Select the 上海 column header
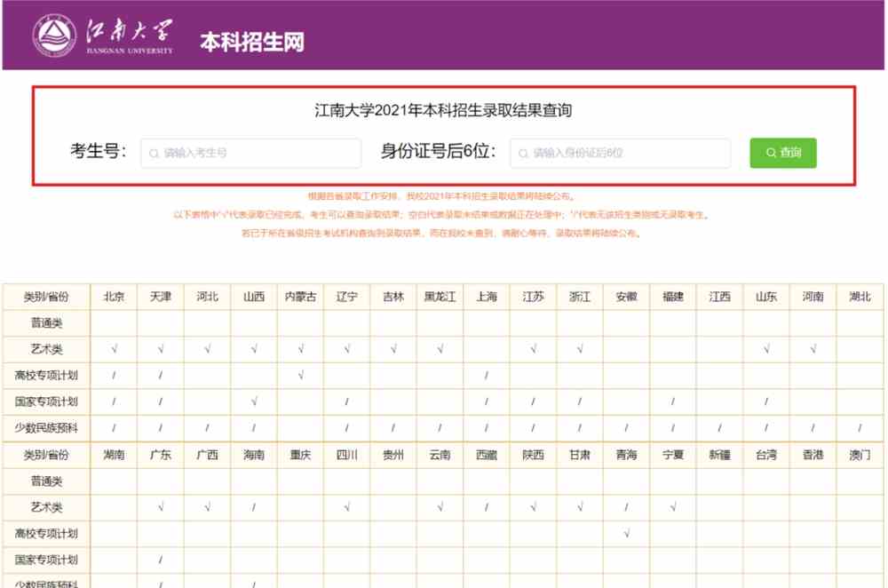Viewport: 888px width, 588px height. click(x=487, y=297)
